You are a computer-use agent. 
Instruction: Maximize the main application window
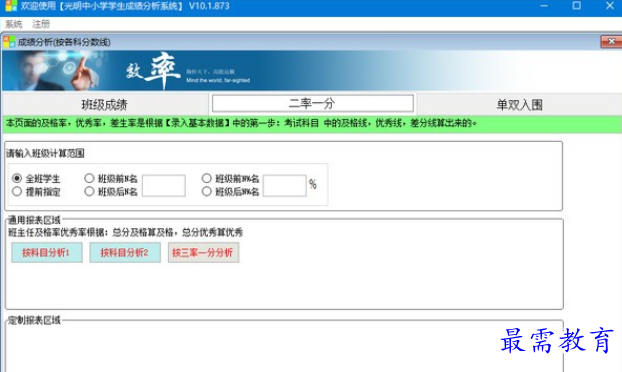tap(576, 6)
